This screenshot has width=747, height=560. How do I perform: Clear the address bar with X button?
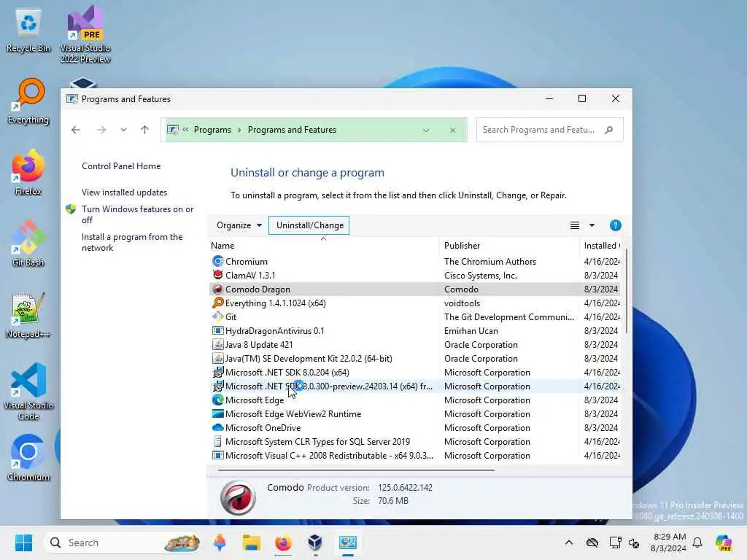(x=452, y=130)
